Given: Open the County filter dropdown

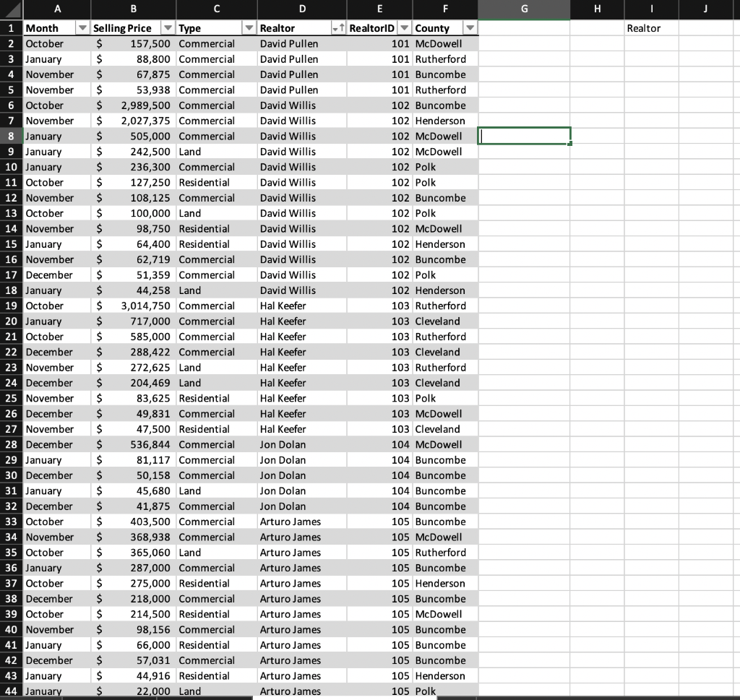Looking at the screenshot, I should [x=470, y=28].
